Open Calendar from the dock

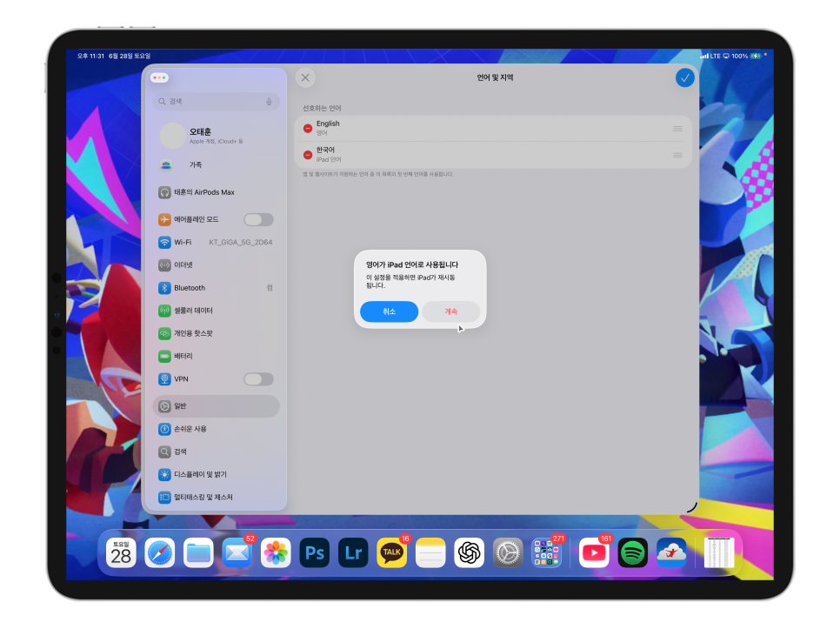pyautogui.click(x=121, y=553)
